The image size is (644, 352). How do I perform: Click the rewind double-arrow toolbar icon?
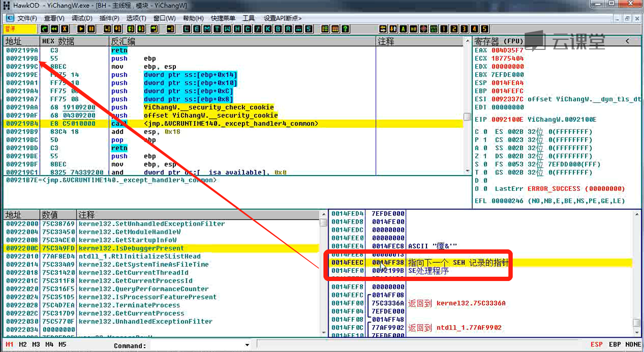(55, 29)
